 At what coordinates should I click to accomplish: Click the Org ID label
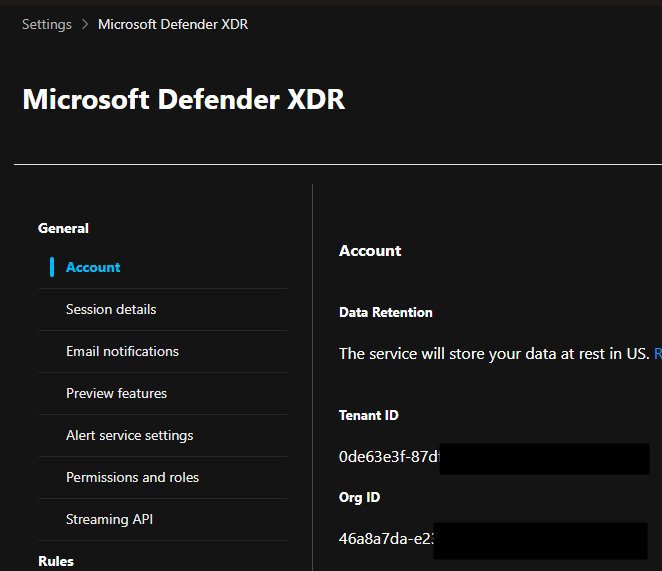tap(359, 498)
